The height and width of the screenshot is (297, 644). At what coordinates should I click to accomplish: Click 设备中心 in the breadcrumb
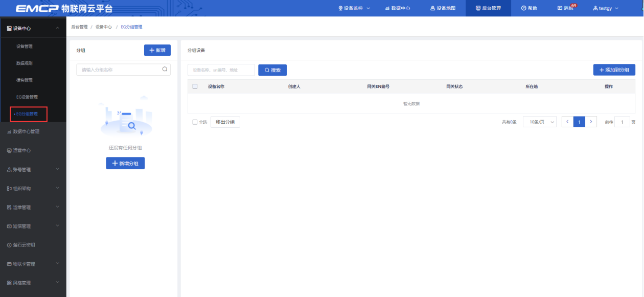pos(104,27)
